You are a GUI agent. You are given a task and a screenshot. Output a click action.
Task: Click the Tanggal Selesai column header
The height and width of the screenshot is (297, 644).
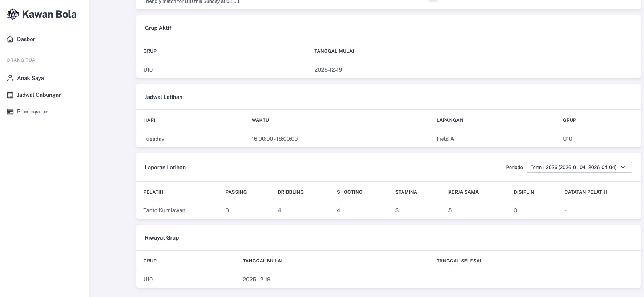click(x=459, y=261)
